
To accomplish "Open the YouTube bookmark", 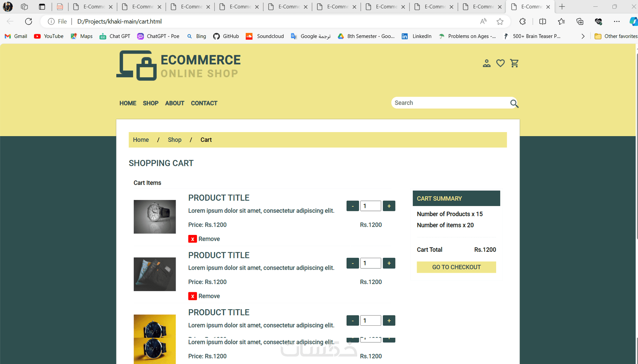I will [x=49, y=36].
